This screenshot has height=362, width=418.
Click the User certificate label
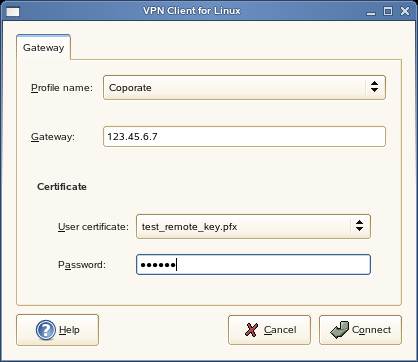point(93,227)
